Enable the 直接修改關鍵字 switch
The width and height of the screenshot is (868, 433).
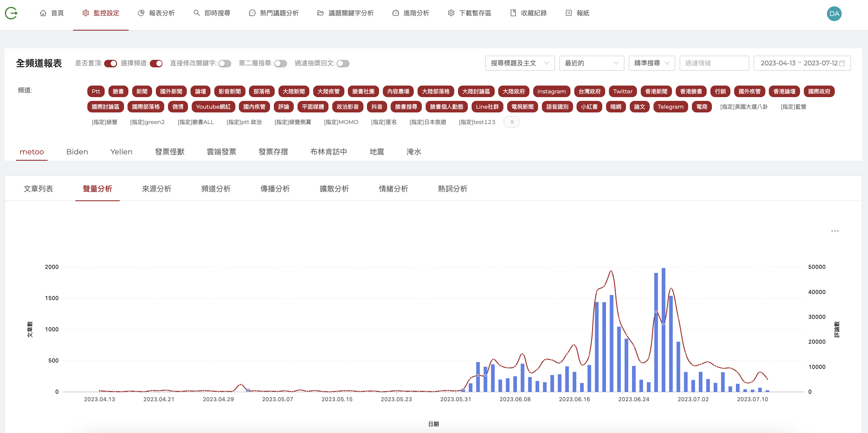(224, 63)
